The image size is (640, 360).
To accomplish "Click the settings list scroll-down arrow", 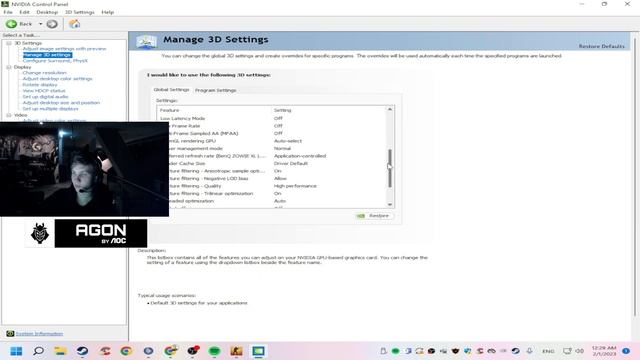I will pyautogui.click(x=390, y=204).
